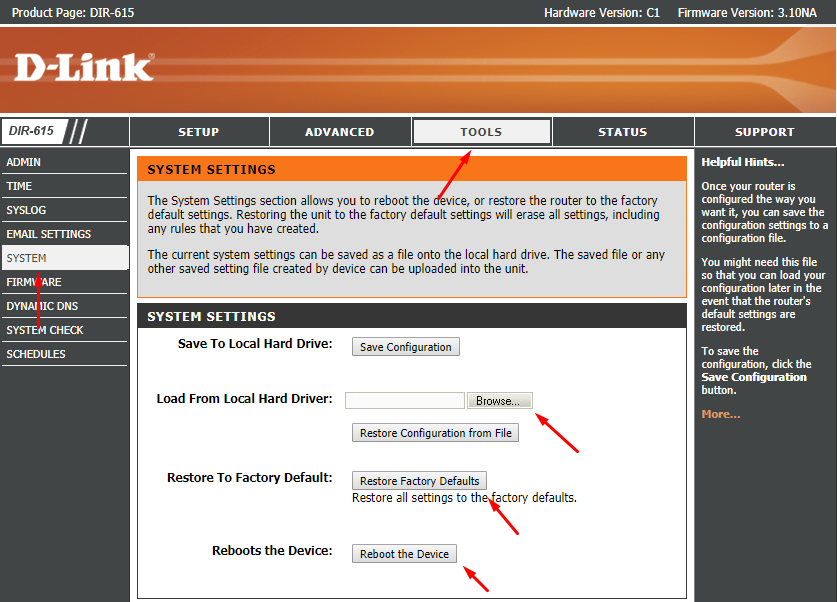Open the SYSTEM CHECK page
This screenshot has height=602, width=837.
64,330
